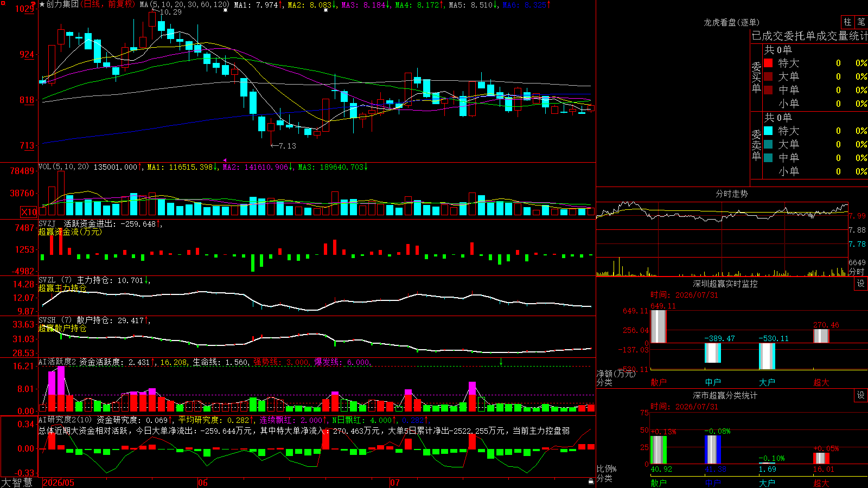Click the 主力持仓 value 10.701
The image size is (868, 488).
click(130, 280)
